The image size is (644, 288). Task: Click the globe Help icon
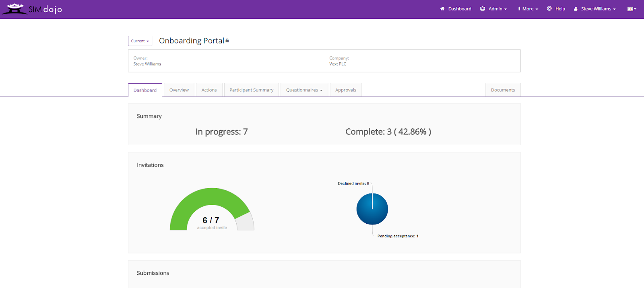[x=549, y=8]
